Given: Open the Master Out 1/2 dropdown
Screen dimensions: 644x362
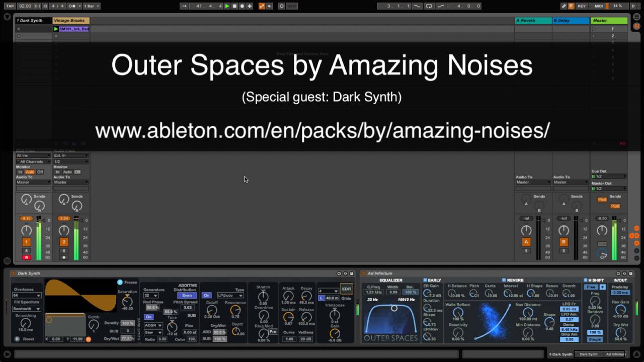Looking at the screenshot, I should pos(609,189).
